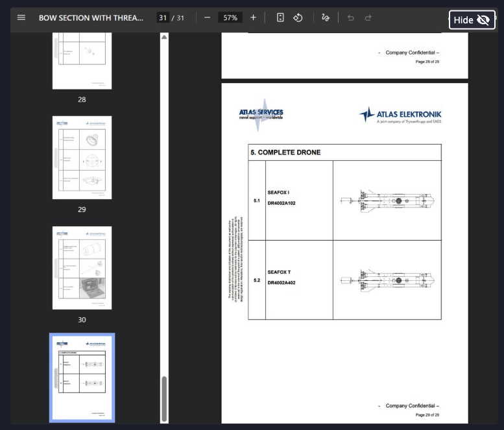Click the ATLAS ELEKTRONIK logo
504x430 pixels.
400,115
